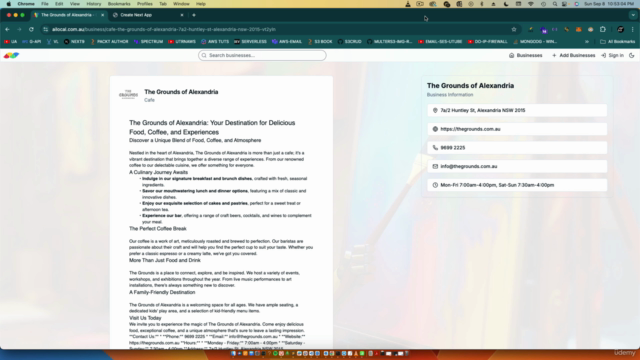640x360 pixels.
Task: Open the AWS TUTS bookmark
Action: coord(215,42)
